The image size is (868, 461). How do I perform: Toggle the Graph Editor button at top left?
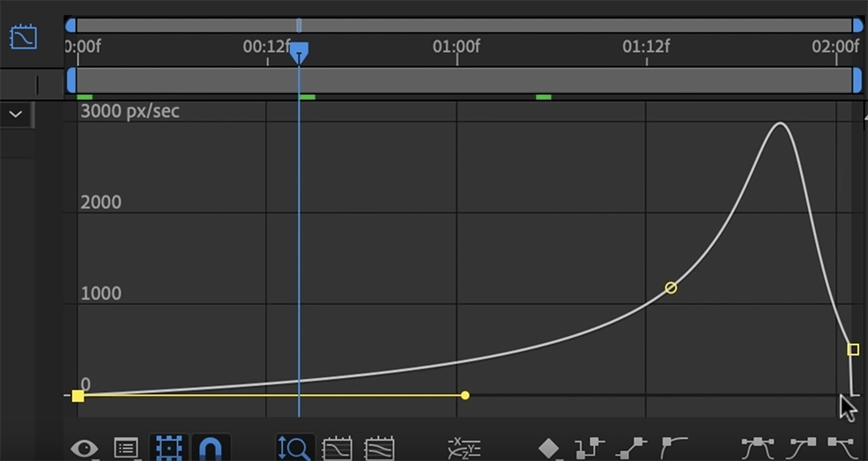[23, 37]
